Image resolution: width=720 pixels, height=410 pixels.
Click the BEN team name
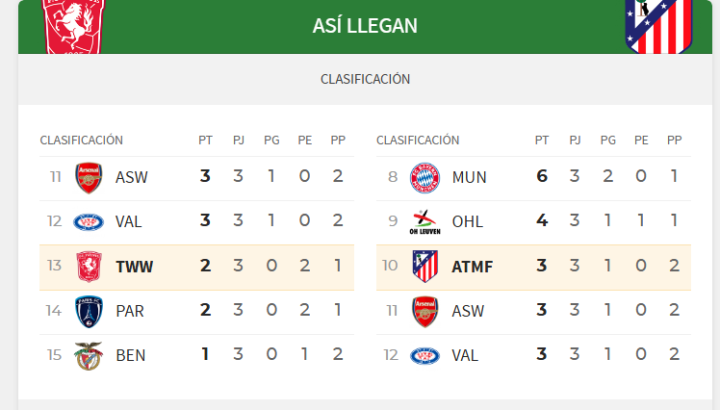coord(130,356)
